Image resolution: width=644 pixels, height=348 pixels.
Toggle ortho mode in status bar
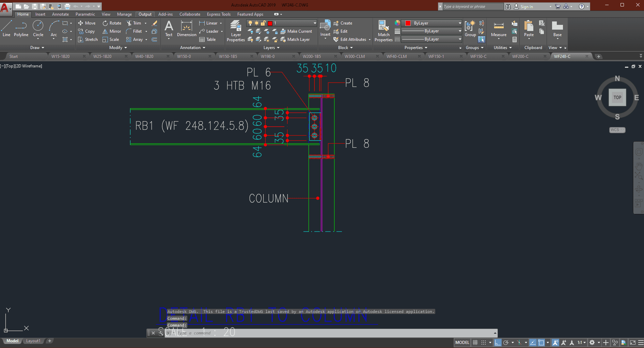pyautogui.click(x=498, y=343)
